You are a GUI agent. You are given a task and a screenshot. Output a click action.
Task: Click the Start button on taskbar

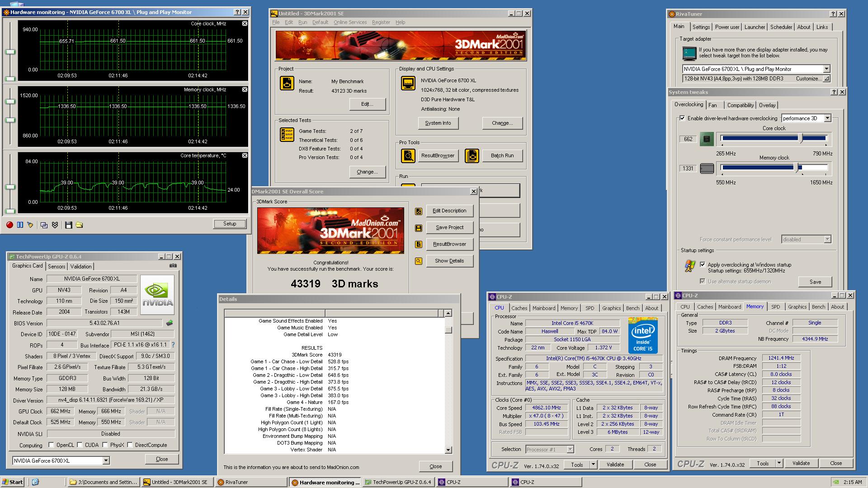[13, 482]
